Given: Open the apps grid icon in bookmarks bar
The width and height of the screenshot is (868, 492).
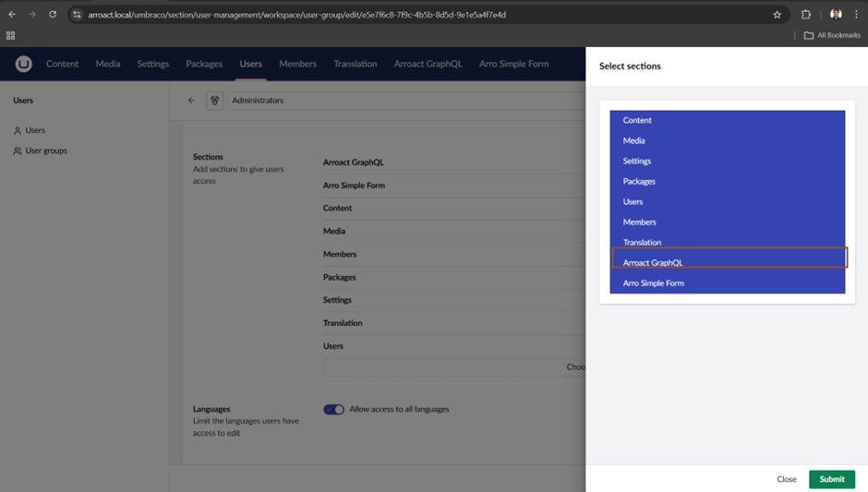Looking at the screenshot, I should coord(11,35).
